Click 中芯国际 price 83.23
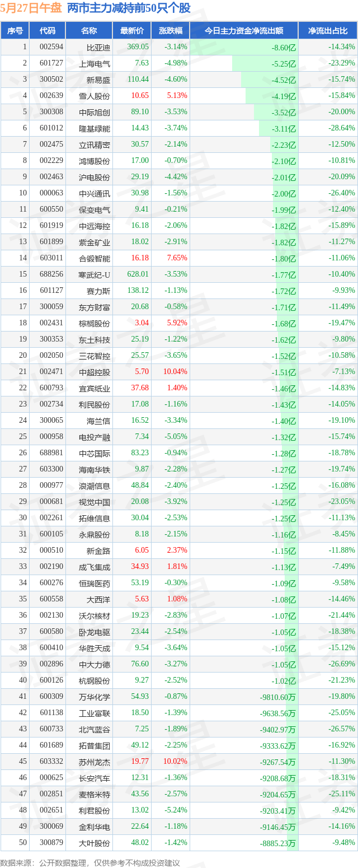Viewport: 358px width, 868px height. coord(140,453)
